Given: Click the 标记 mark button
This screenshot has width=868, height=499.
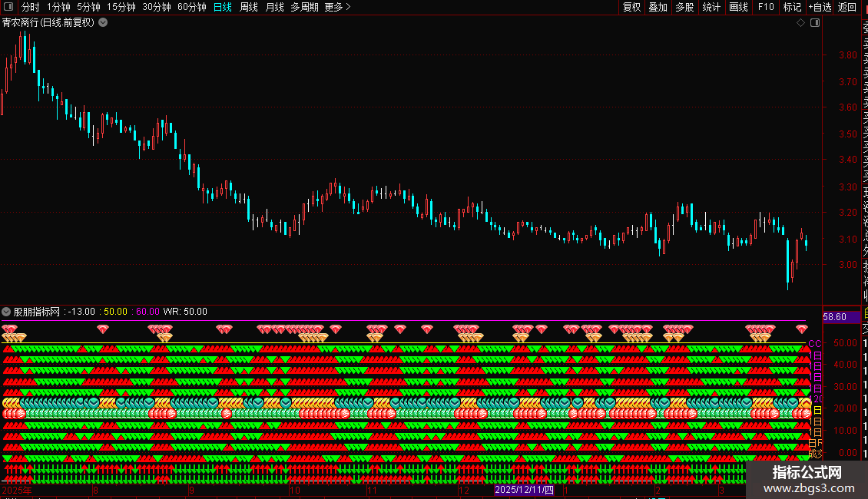Looking at the screenshot, I should point(792,7).
